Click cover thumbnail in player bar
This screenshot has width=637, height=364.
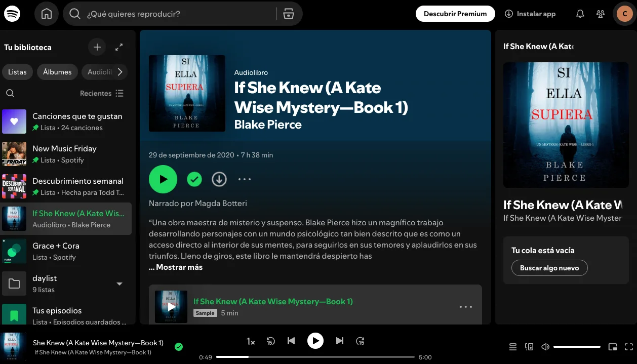click(14, 347)
